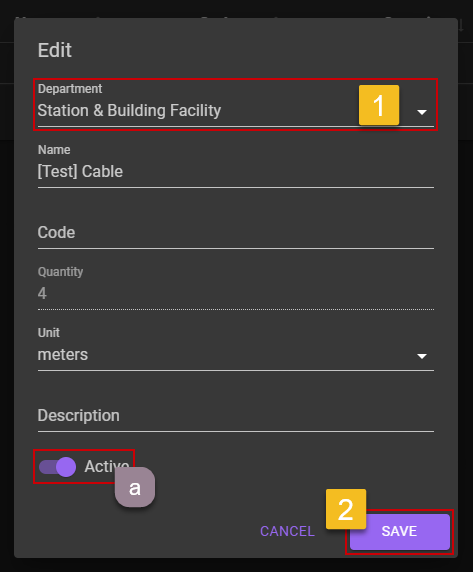Click the Active label text
The image size is (473, 572).
point(106,466)
